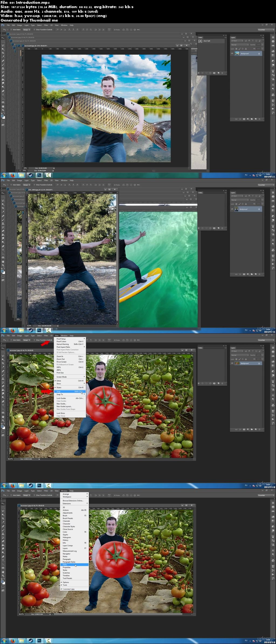Open blend mode Normal dropdown in fish frame

(x=240, y=45)
